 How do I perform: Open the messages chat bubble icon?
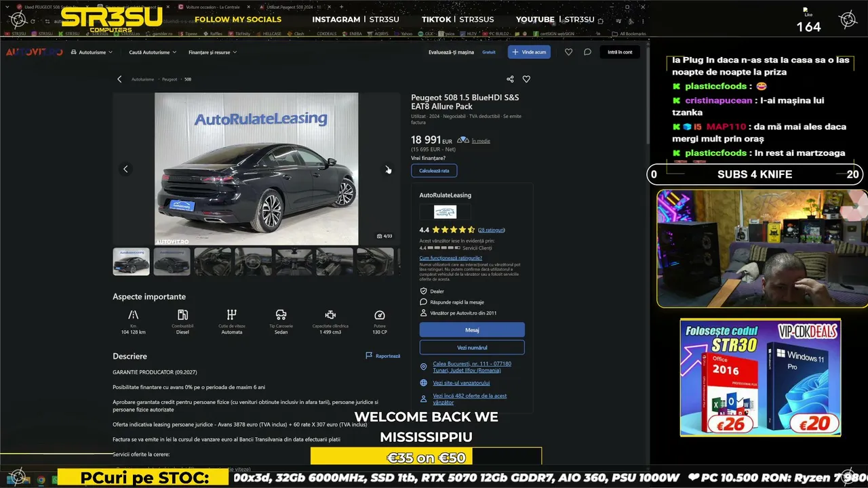(x=587, y=52)
